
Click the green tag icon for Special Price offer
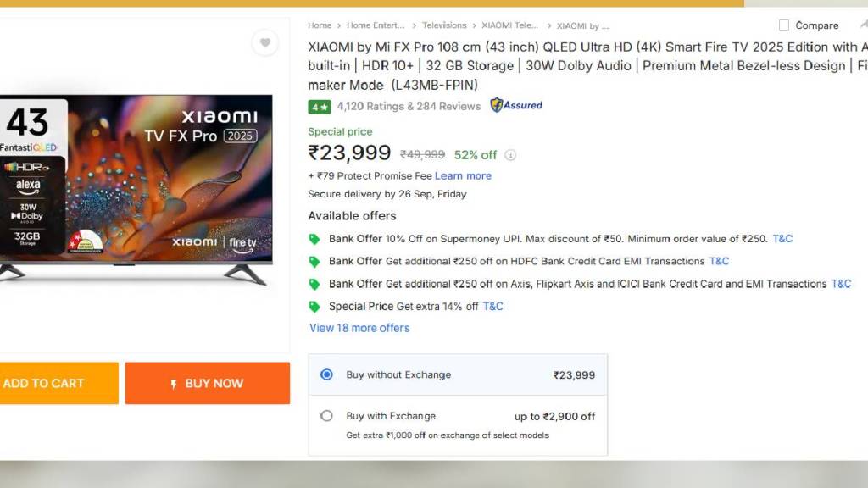[314, 307]
